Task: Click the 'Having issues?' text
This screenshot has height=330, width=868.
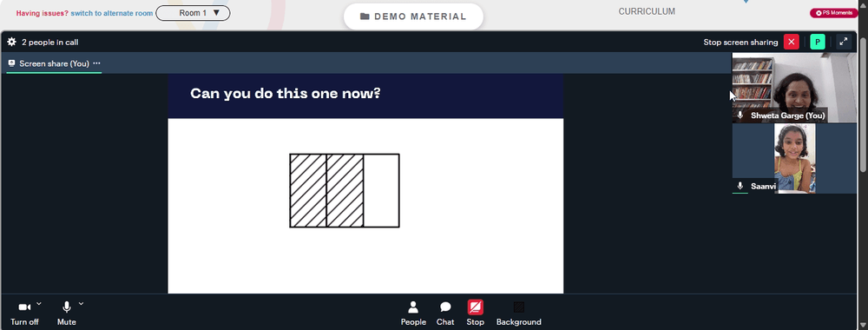Action: coord(42,13)
